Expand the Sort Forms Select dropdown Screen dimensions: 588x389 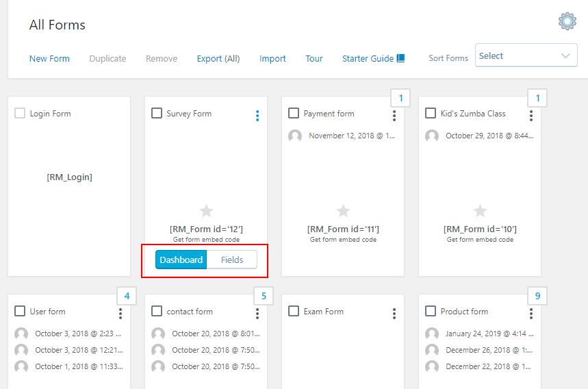coord(525,55)
